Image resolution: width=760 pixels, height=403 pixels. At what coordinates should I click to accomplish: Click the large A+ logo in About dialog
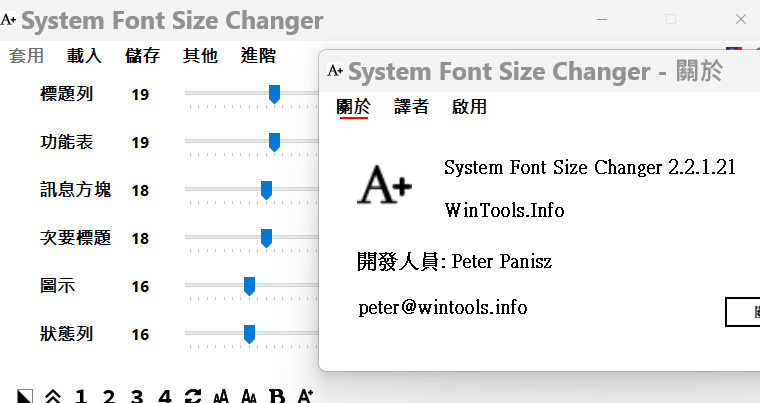click(384, 184)
